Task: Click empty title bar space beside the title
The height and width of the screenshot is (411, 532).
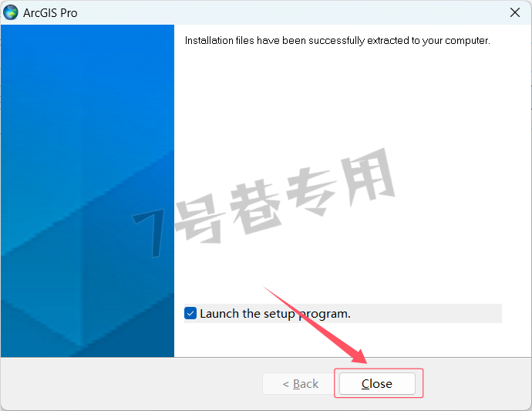Action: (x=291, y=12)
